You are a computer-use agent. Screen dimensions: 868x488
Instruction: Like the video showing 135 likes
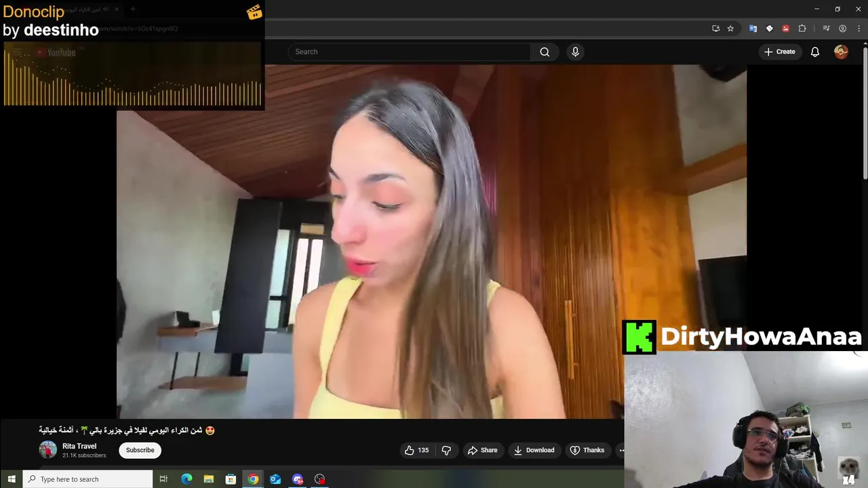[x=416, y=450]
